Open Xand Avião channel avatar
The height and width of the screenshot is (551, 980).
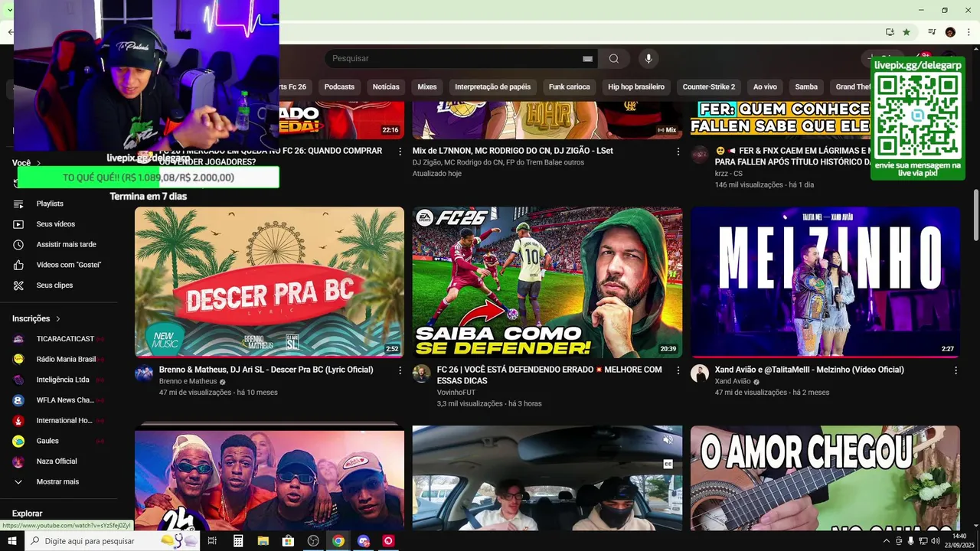point(700,373)
